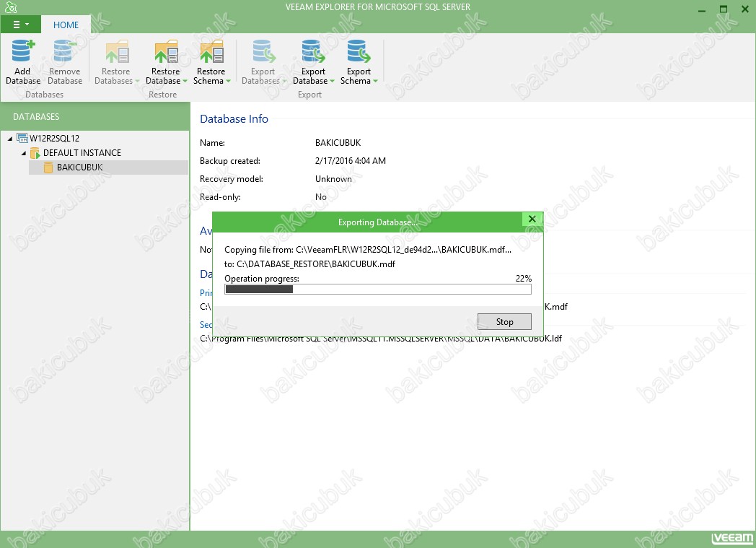
Task: Click the DATABASES panel header
Action: (x=95, y=117)
